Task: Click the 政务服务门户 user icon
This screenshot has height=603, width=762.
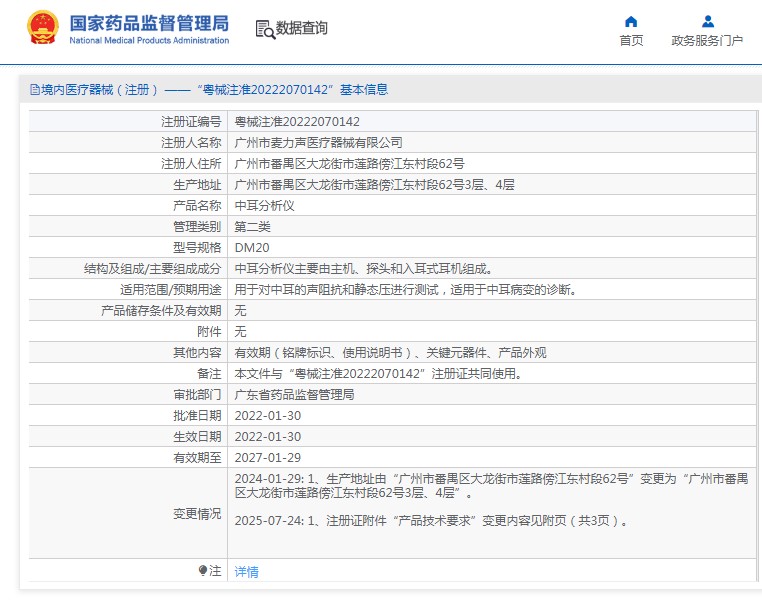Action: 708,21
